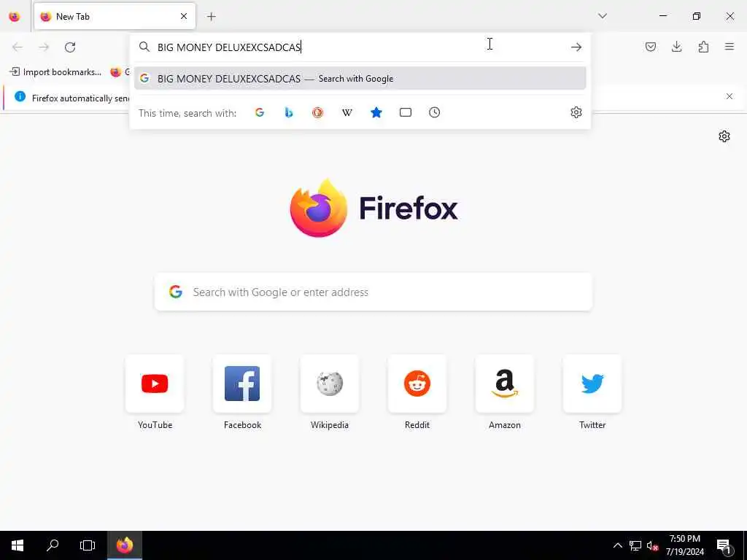Click the muted volume tray icon
Viewport: 747px width, 560px height.
[652, 545]
